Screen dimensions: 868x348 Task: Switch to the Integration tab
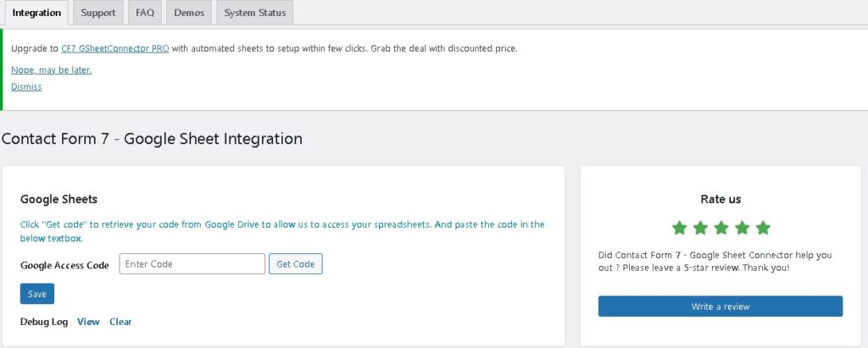36,13
